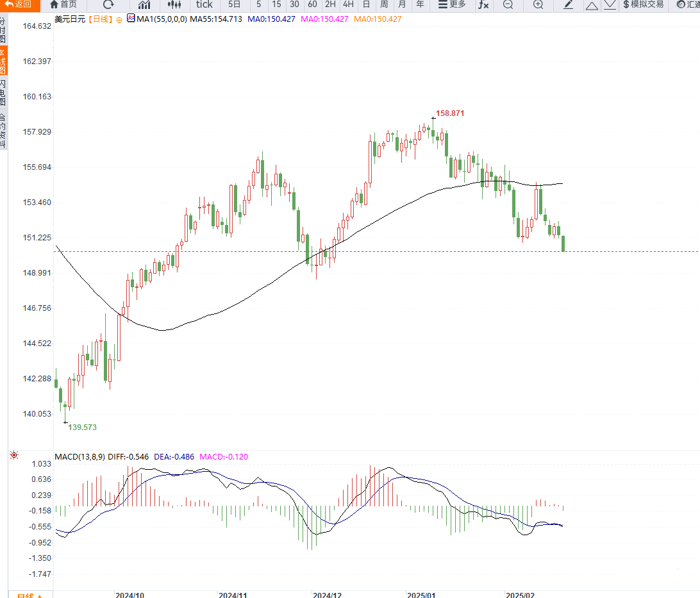Click the 2025/01 date axis label
Image resolution: width=700 pixels, height=598 pixels.
click(x=421, y=595)
